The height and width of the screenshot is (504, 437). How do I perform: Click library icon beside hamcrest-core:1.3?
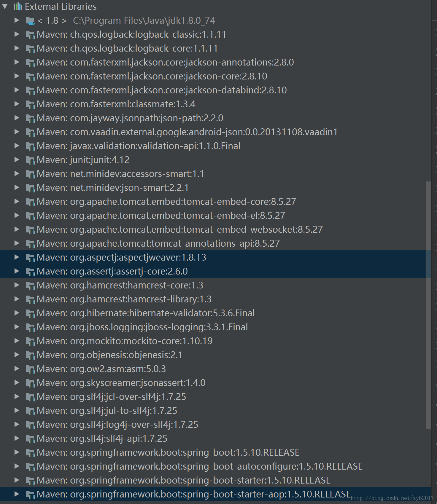click(x=30, y=286)
